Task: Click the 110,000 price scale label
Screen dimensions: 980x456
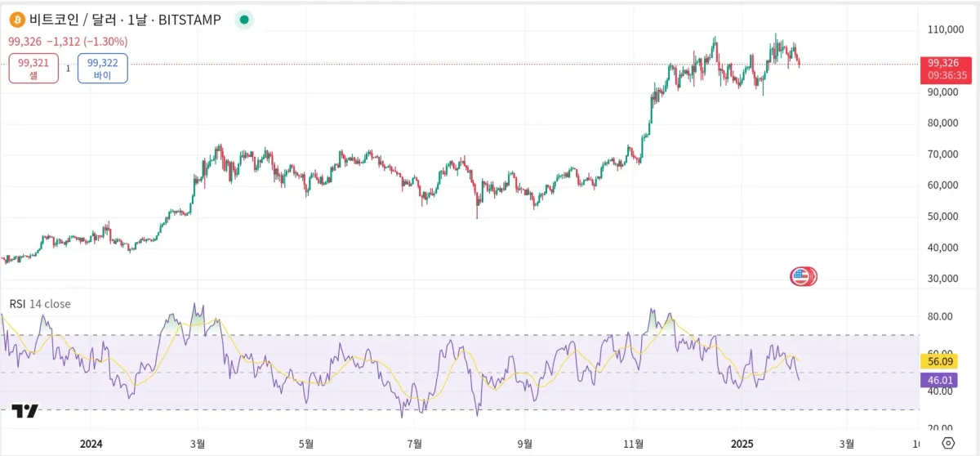Action: (x=942, y=29)
